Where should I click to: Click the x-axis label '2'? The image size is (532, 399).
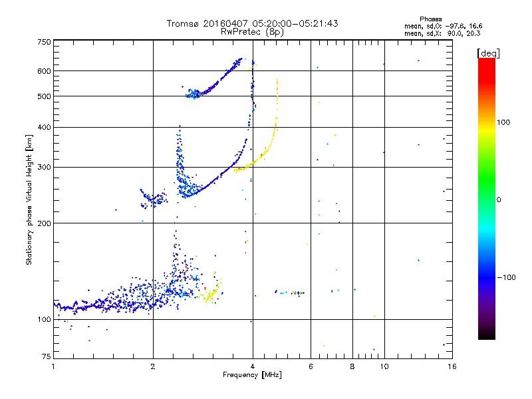[x=153, y=366]
